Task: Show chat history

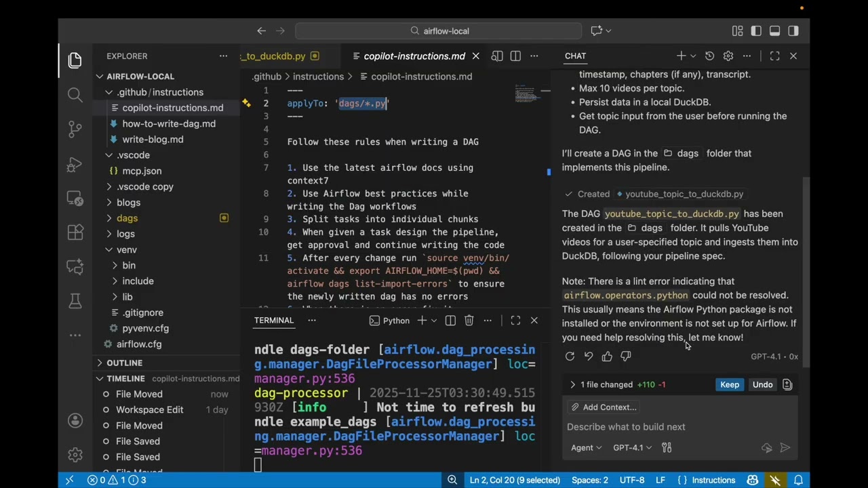Action: (709, 56)
